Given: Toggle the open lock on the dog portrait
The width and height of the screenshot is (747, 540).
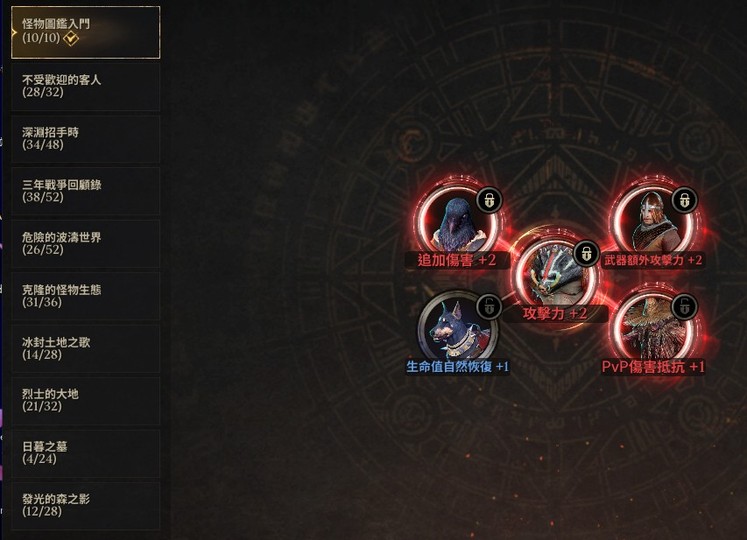Looking at the screenshot, I should [489, 306].
